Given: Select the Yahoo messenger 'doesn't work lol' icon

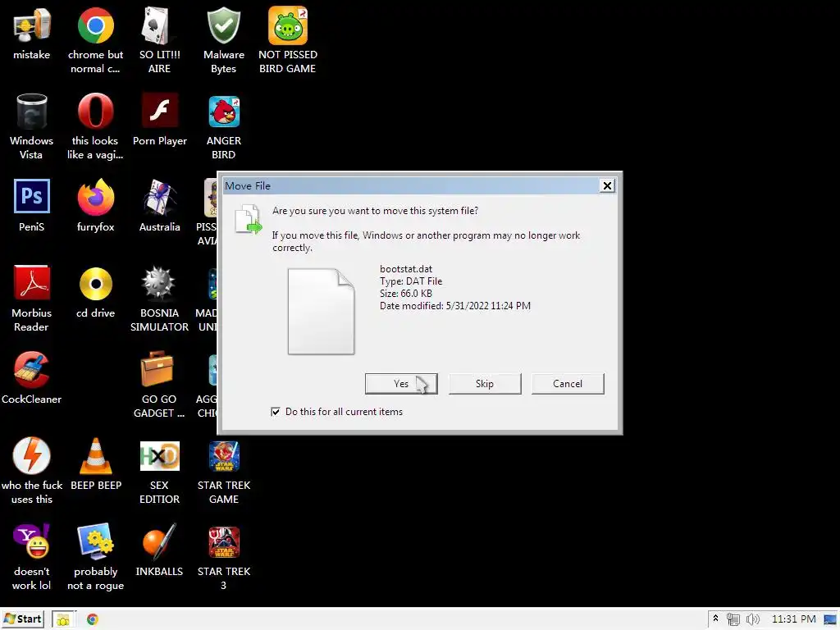Looking at the screenshot, I should (32, 541).
